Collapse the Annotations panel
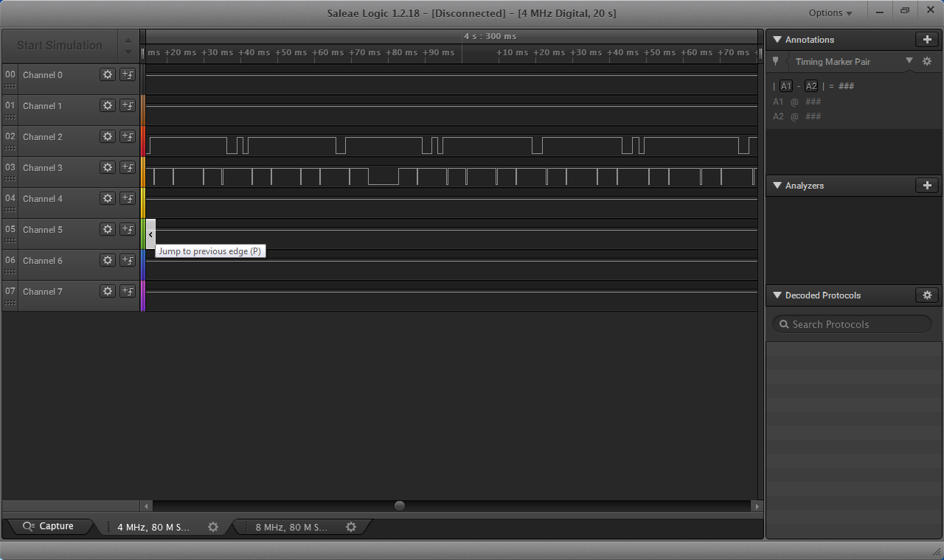Image resolution: width=944 pixels, height=560 pixels. (777, 40)
